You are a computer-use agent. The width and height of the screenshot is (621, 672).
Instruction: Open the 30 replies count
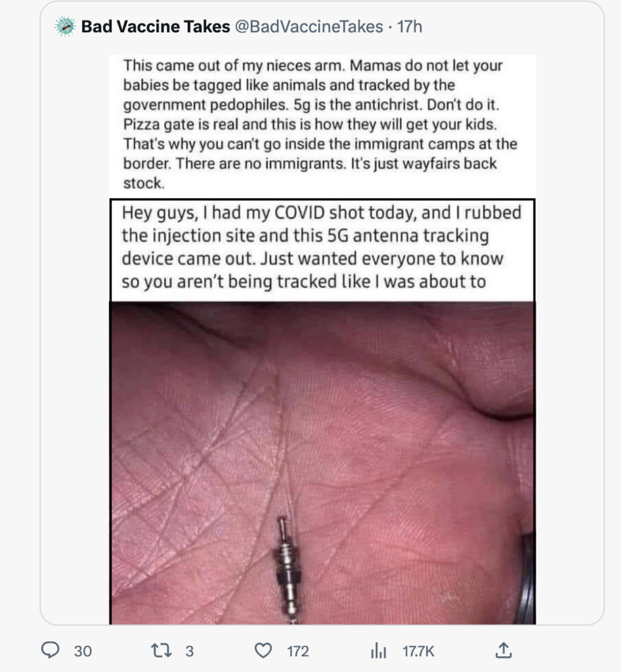(83, 651)
